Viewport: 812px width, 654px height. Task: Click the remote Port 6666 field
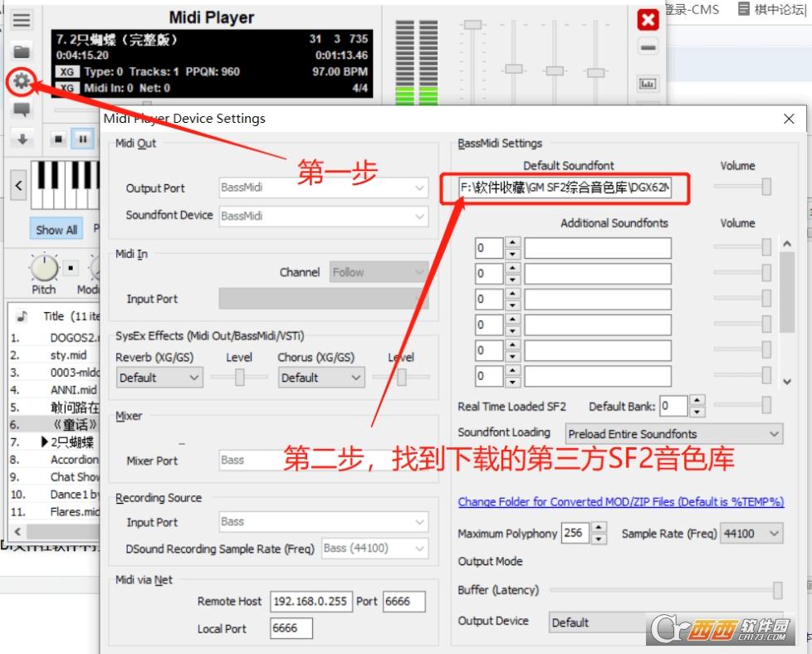404,601
